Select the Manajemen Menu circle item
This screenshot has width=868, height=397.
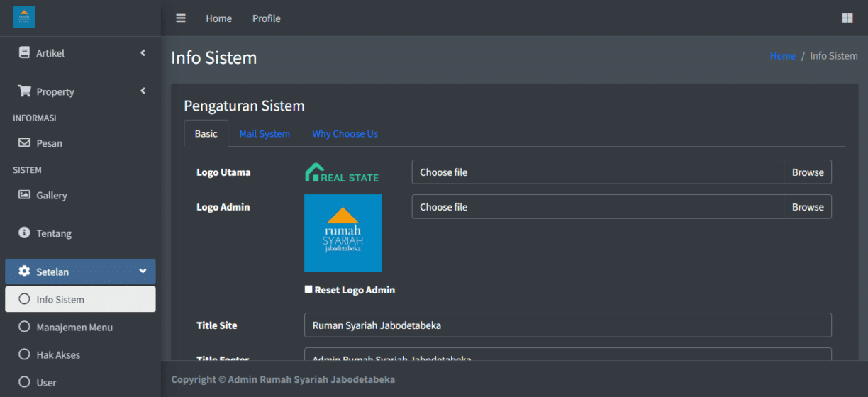(x=24, y=327)
